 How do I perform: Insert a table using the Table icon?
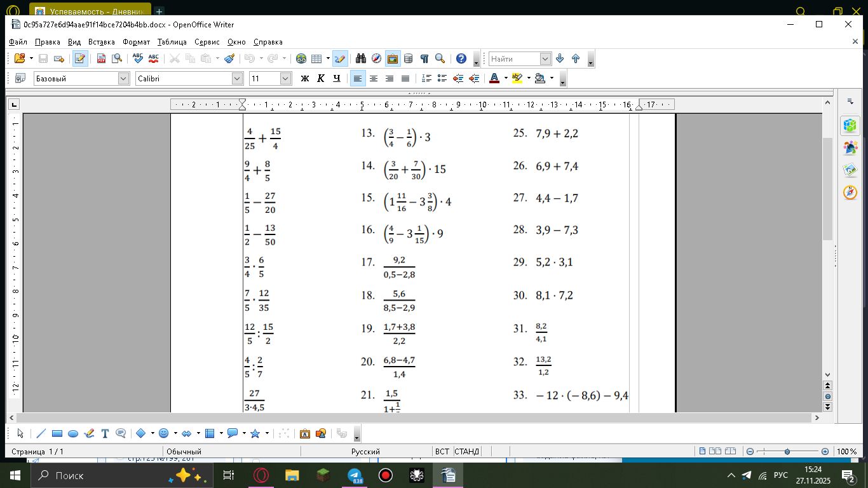click(317, 58)
